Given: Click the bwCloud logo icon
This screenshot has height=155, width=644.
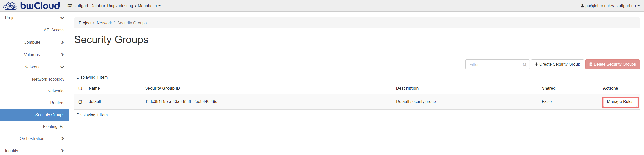Looking at the screenshot, I should pyautogui.click(x=10, y=6).
